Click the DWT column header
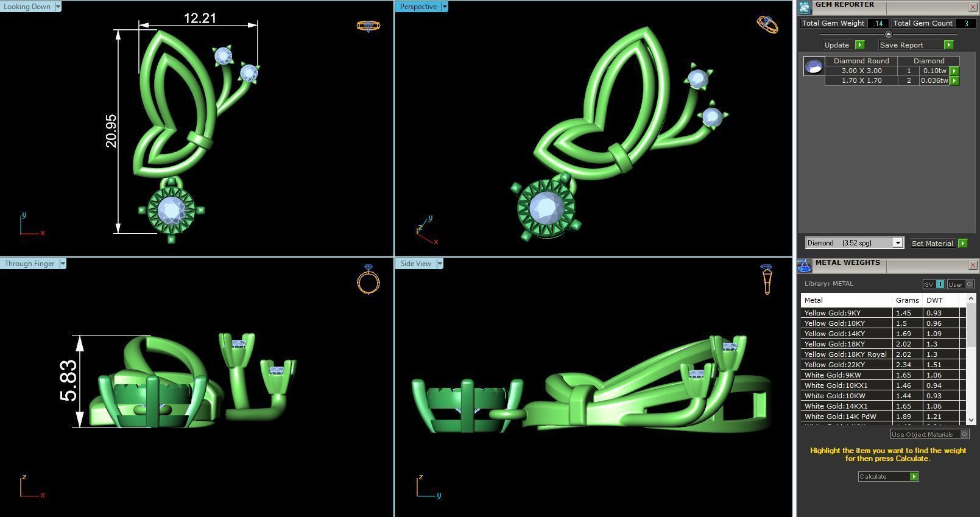This screenshot has width=980, height=517. pos(941,300)
